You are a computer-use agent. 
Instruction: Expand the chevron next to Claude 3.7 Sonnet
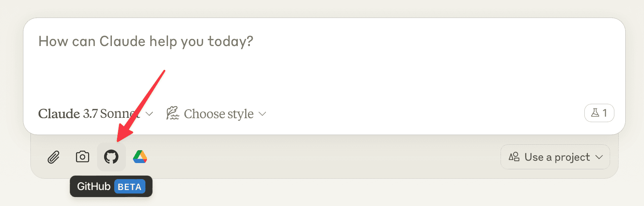click(149, 114)
